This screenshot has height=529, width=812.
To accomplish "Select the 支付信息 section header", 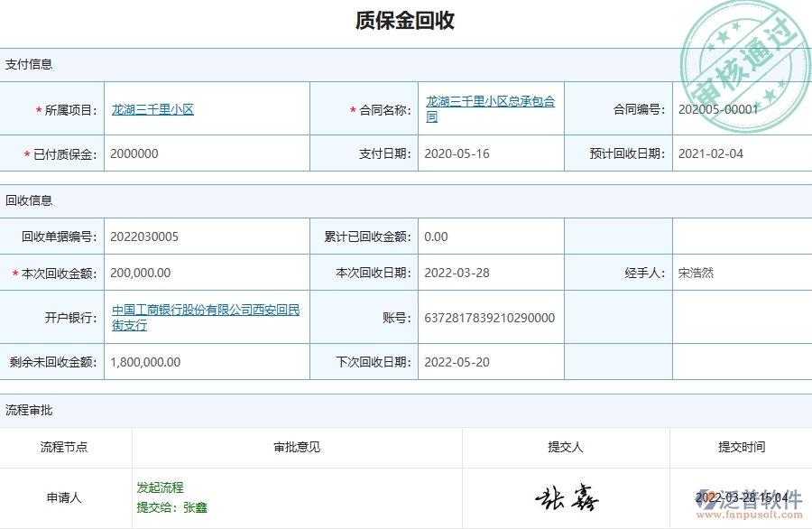I will coord(31,63).
